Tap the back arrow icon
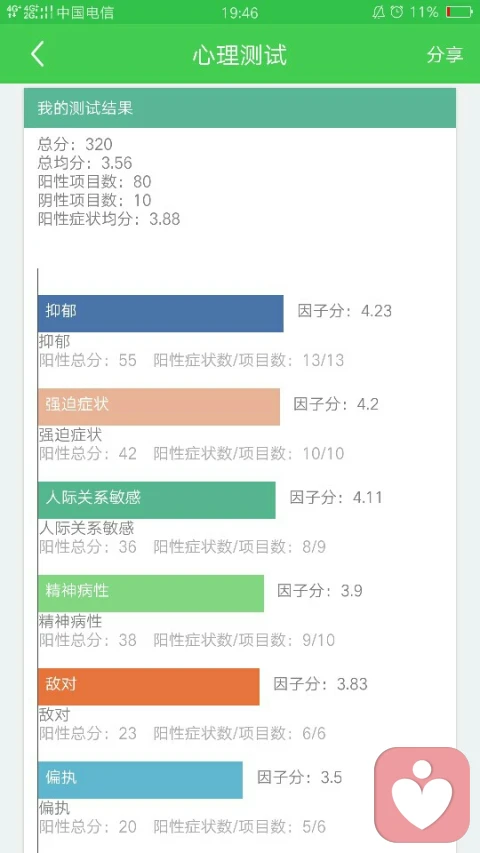 38,54
